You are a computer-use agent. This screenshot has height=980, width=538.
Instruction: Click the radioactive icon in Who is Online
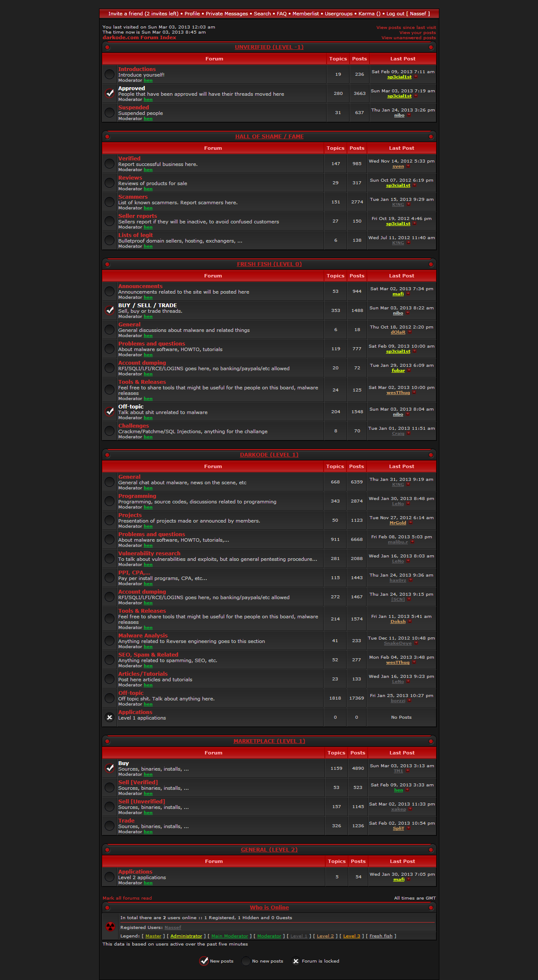[110, 926]
